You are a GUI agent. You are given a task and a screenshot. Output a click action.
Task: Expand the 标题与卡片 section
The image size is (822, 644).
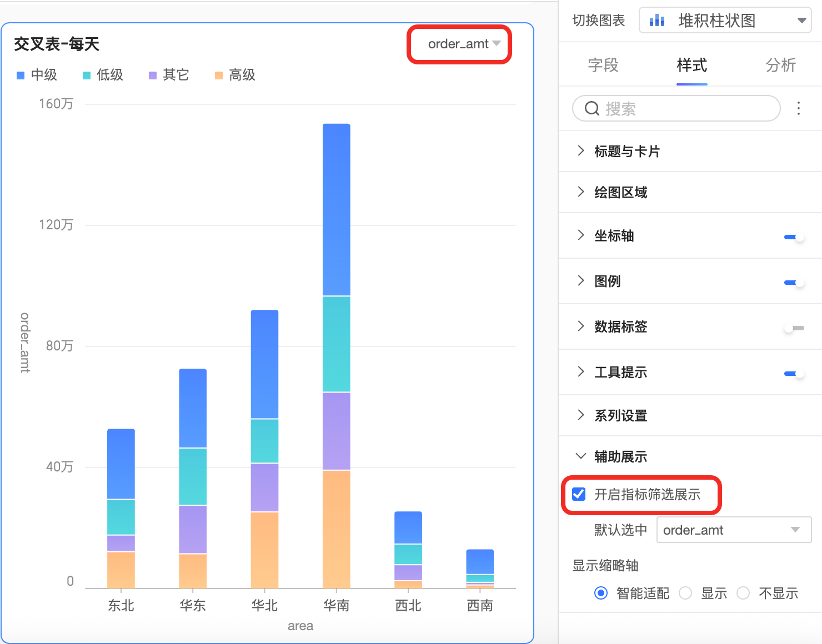[626, 151]
